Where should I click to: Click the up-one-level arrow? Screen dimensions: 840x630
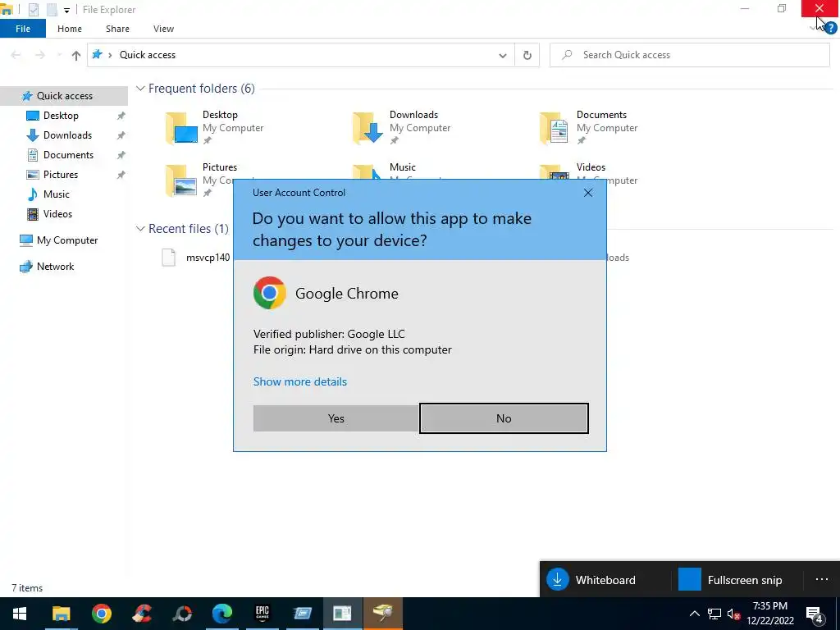[76, 55]
